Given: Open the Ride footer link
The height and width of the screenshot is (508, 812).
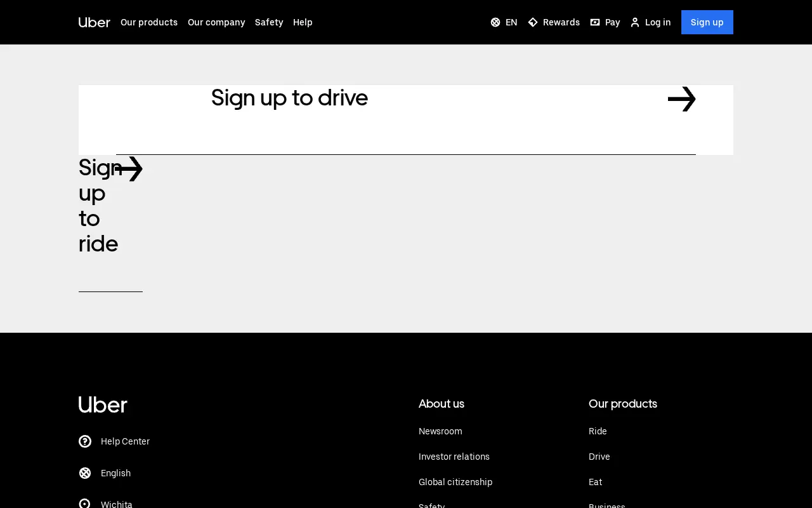Looking at the screenshot, I should [x=598, y=431].
